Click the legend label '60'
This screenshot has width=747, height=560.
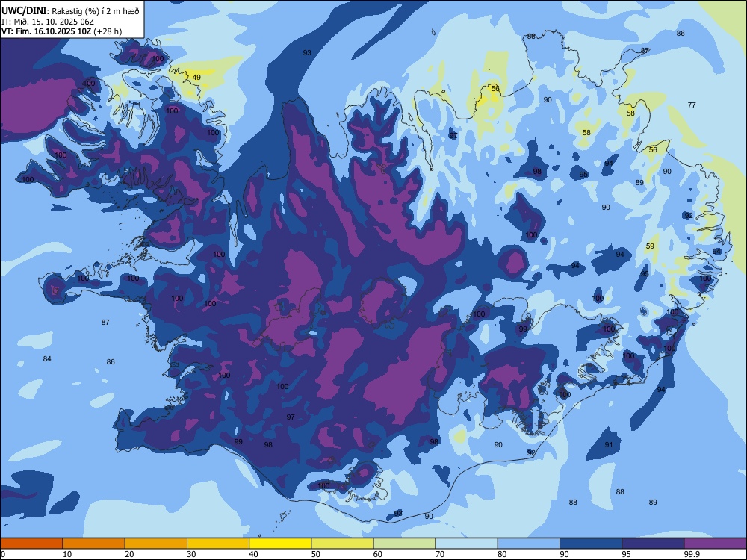(378, 554)
